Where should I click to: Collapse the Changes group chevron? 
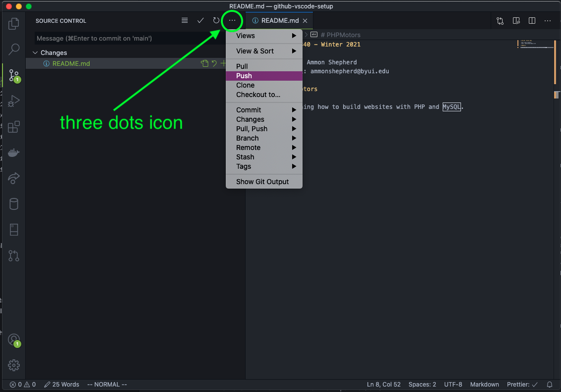coord(35,52)
